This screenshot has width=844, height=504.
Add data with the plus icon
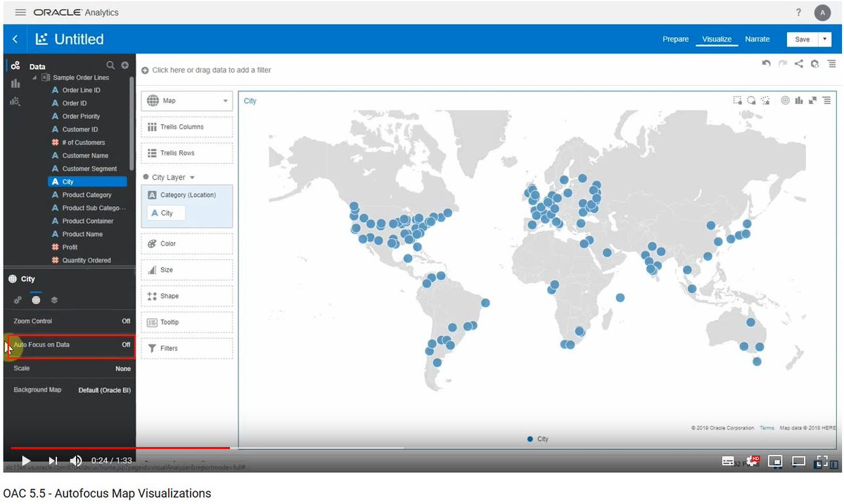pyautogui.click(x=124, y=65)
